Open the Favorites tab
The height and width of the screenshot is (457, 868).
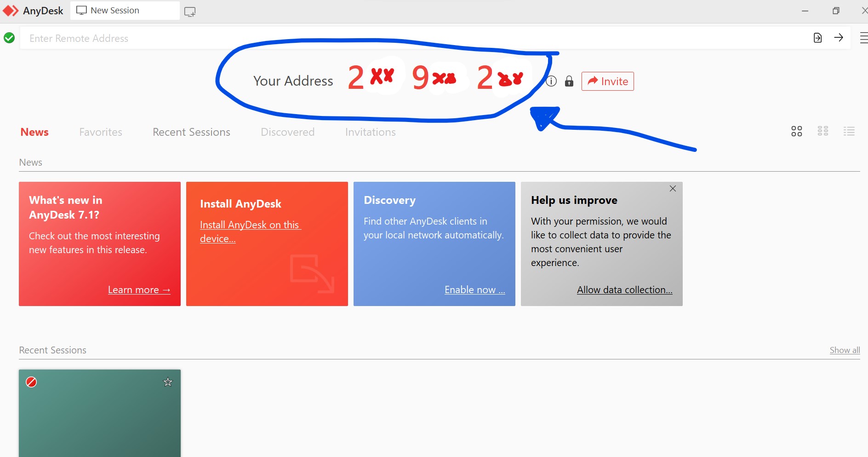pyautogui.click(x=101, y=132)
